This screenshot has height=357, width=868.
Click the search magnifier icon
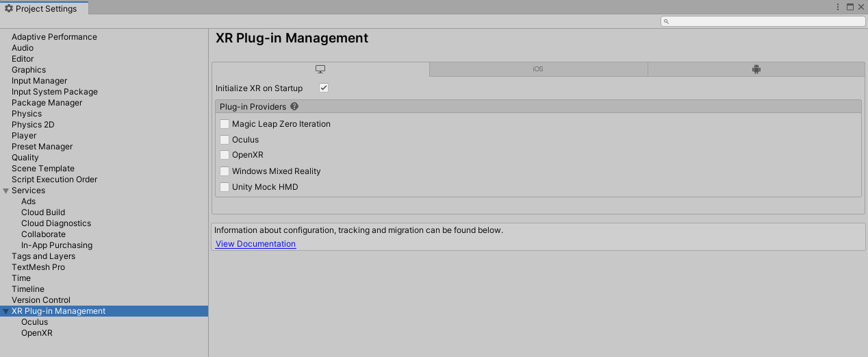[x=666, y=21]
